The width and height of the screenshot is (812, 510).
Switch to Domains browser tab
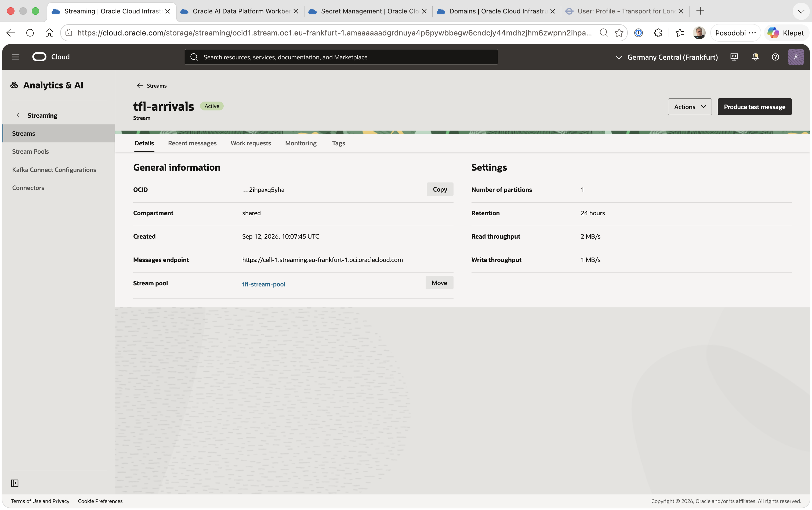496,11
